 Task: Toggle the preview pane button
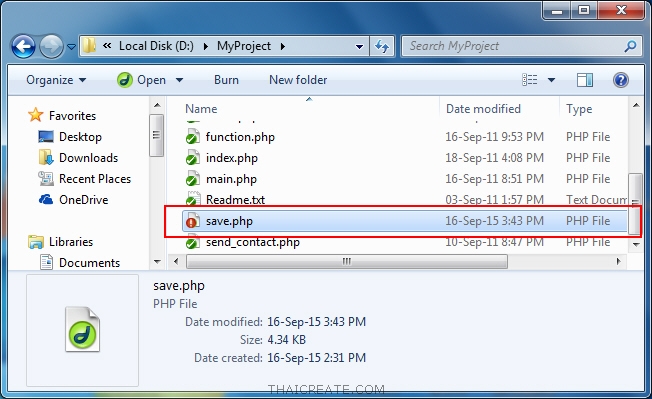point(585,80)
